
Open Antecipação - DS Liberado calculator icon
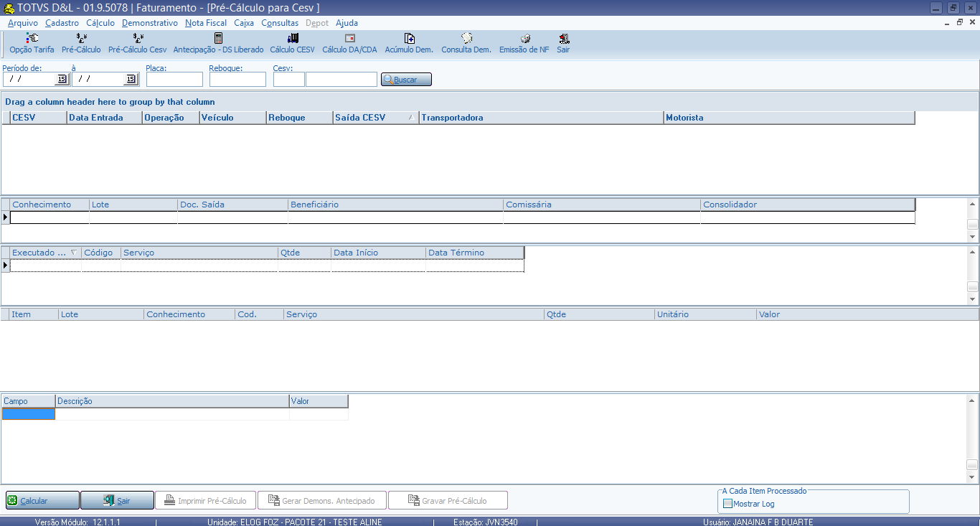coord(218,44)
